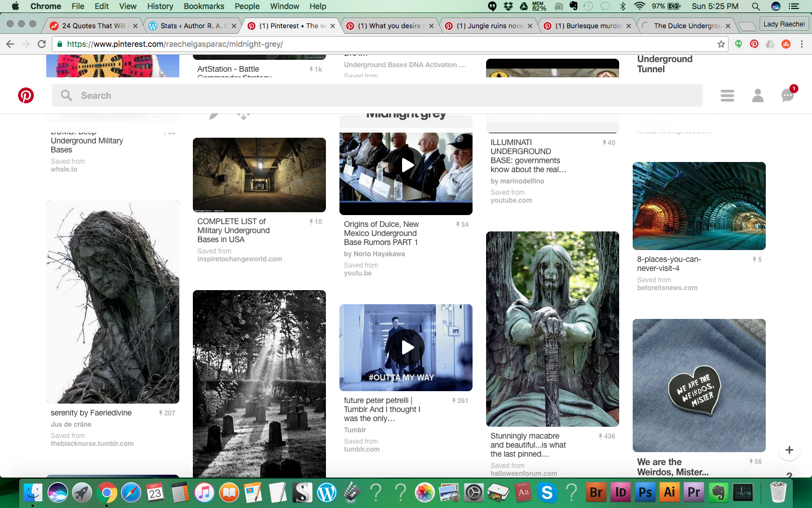Screen dimensions: 812x508
Task: Open the inspiretochangeworld.com source link
Action: (x=240, y=259)
